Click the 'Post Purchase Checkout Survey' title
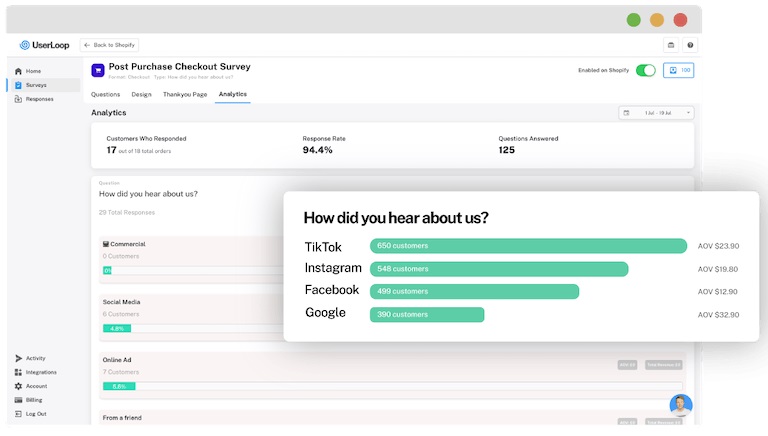The height and width of the screenshot is (436, 768). coord(179,67)
